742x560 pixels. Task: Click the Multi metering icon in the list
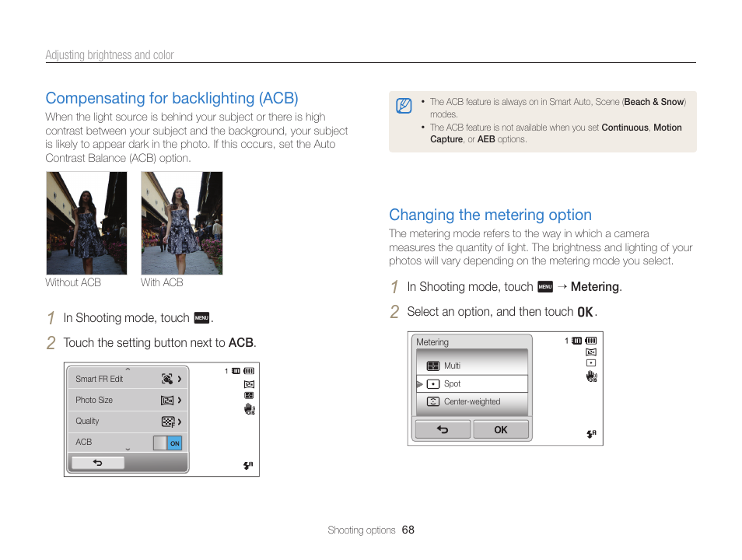[x=433, y=366]
